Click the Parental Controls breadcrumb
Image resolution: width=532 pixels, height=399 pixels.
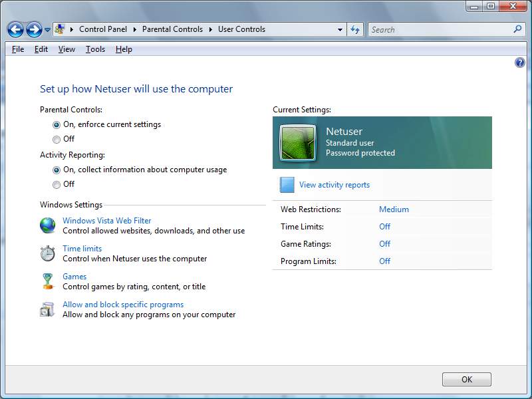pos(172,29)
